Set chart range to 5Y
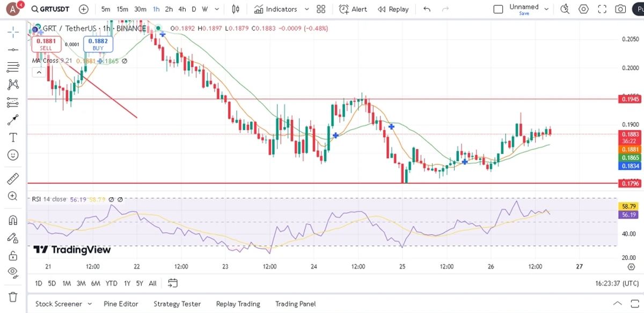Viewport: 644px width, 313px height. click(x=140, y=283)
